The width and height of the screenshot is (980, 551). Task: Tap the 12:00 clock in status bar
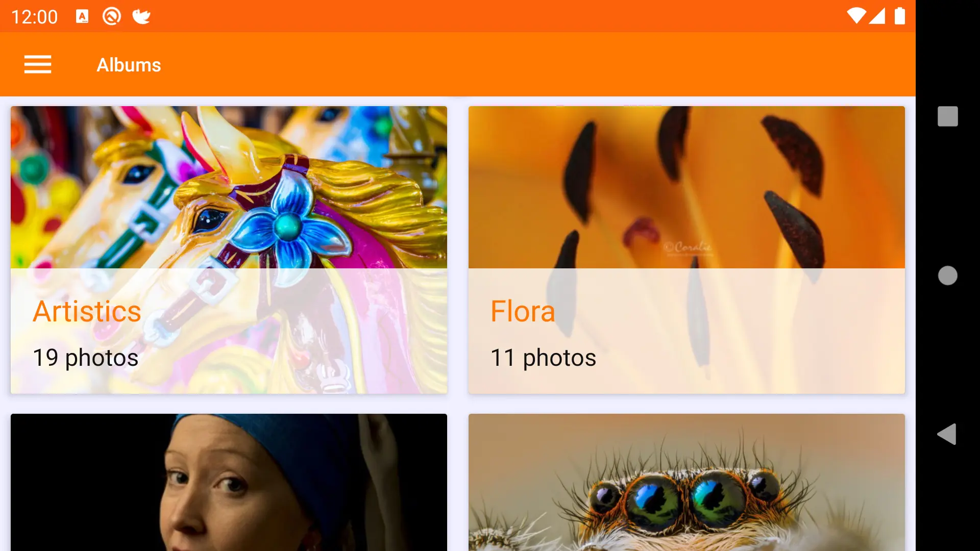click(x=34, y=17)
